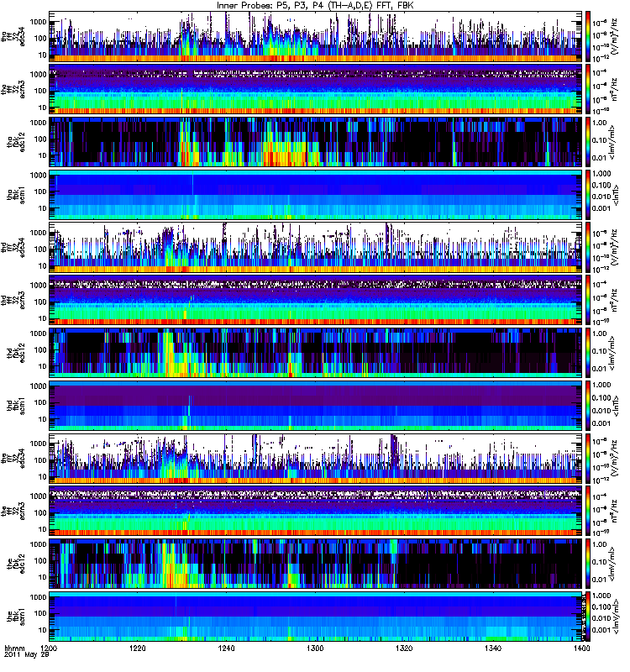
Task: Click the color bar beside tha fbk scm1 panel
Action: [587, 195]
